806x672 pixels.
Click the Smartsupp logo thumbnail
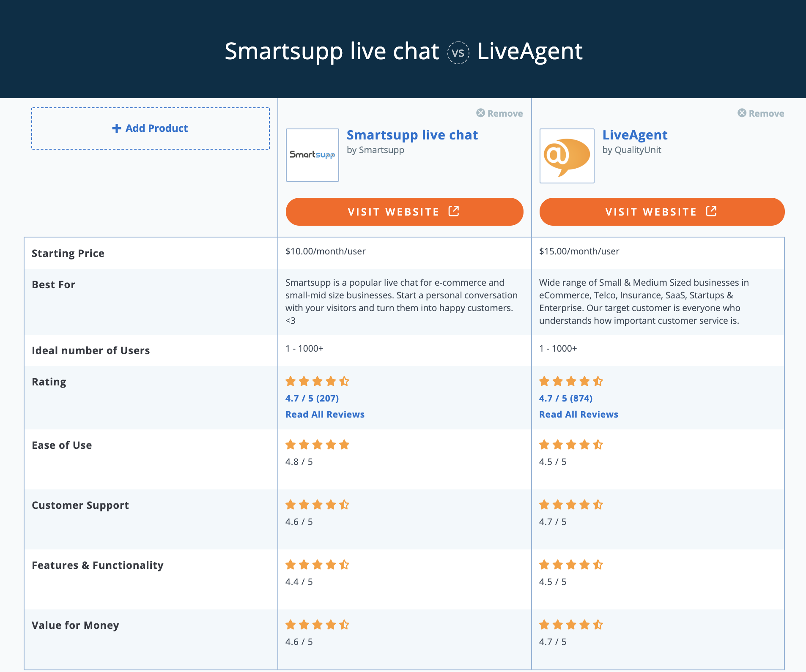point(312,155)
